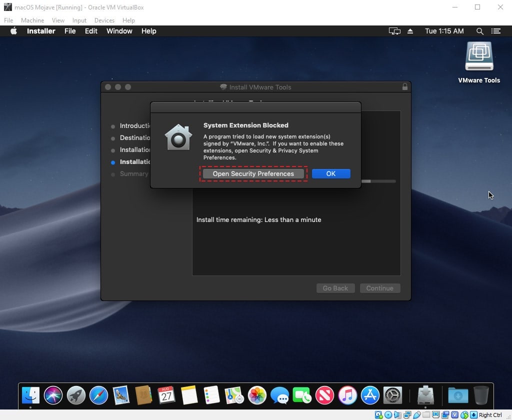Image resolution: width=512 pixels, height=420 pixels.
Task: Click the Trash in the Dock
Action: point(480,395)
